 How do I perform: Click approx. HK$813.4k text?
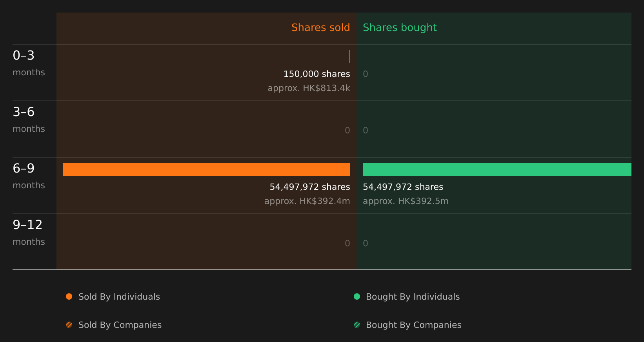tap(309, 88)
